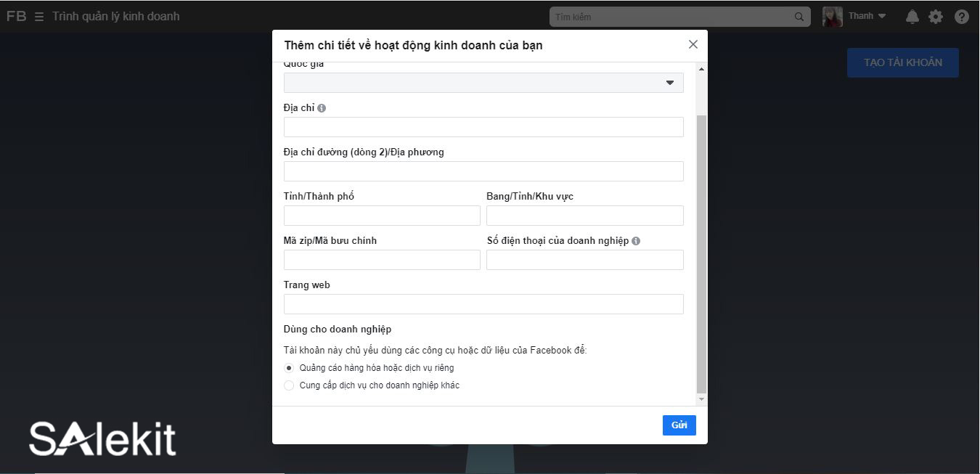This screenshot has height=474, width=980.
Task: Open the settings gear icon
Action: coord(936,17)
